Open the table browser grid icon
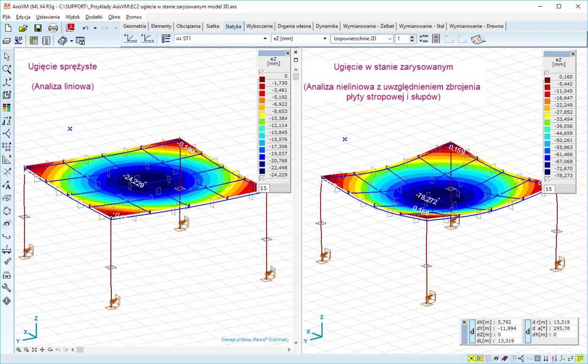The width and height of the screenshot is (588, 364). pos(34,41)
